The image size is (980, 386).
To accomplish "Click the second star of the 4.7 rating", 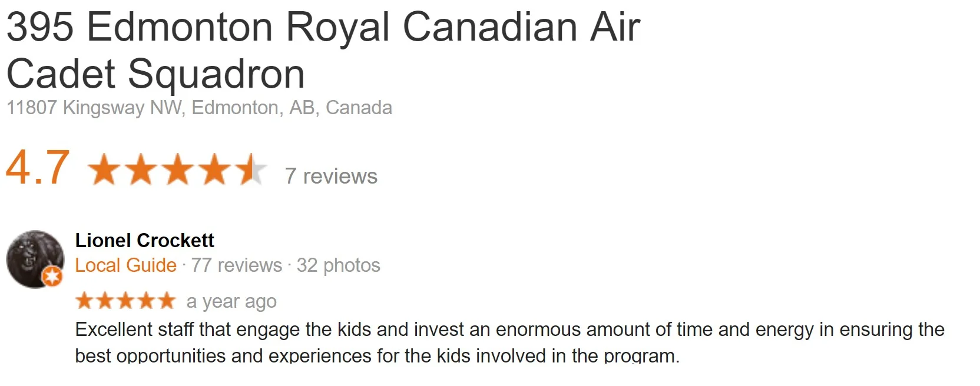I will pos(141,169).
